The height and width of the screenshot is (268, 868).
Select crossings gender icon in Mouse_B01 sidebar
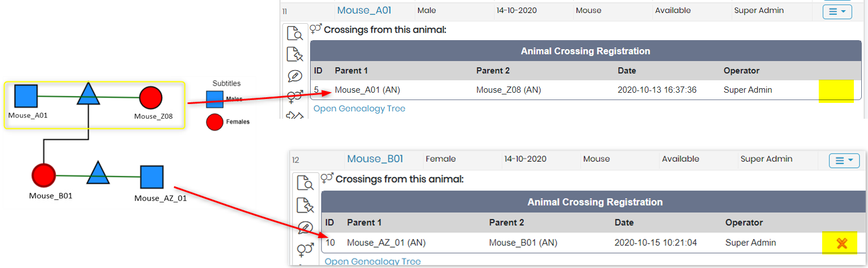pos(305,249)
